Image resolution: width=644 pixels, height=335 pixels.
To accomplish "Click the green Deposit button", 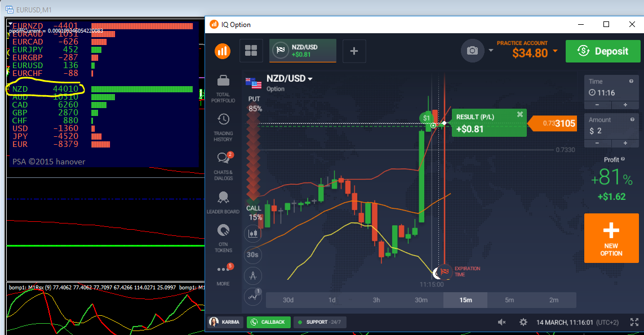I will click(603, 51).
